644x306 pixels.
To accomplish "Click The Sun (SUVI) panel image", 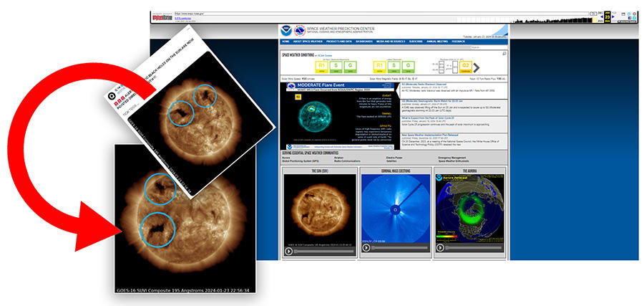I will pos(320,210).
